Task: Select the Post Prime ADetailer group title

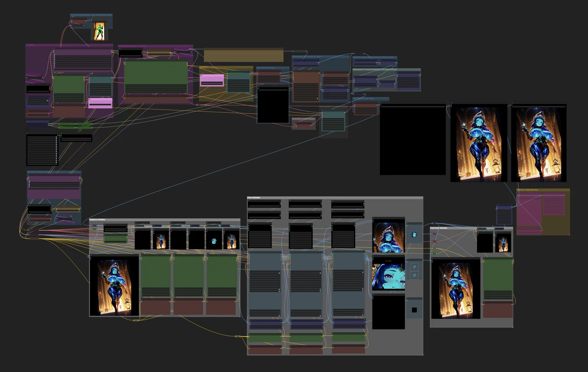Action: pyautogui.click(x=439, y=228)
